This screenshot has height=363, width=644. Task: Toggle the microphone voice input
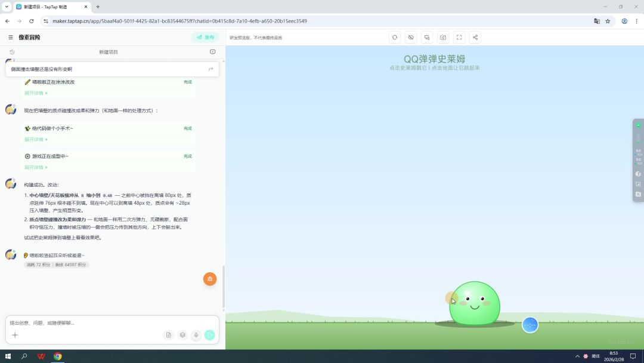click(x=196, y=335)
